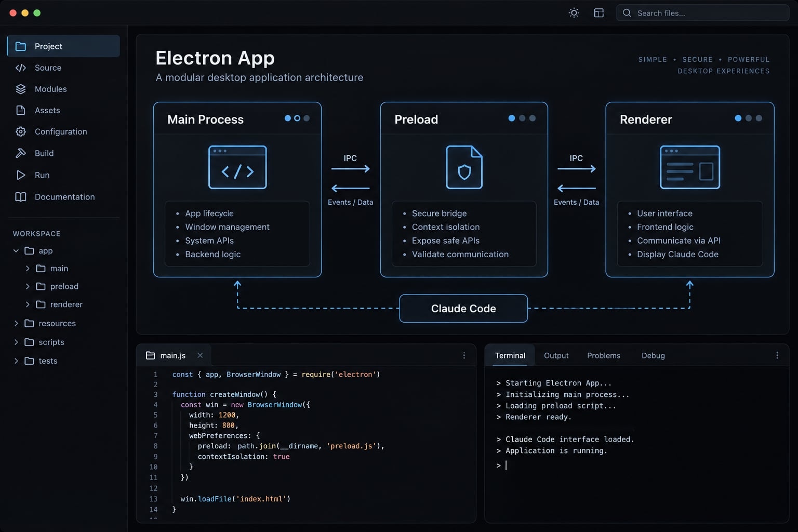Click the Renderer card title

point(646,119)
